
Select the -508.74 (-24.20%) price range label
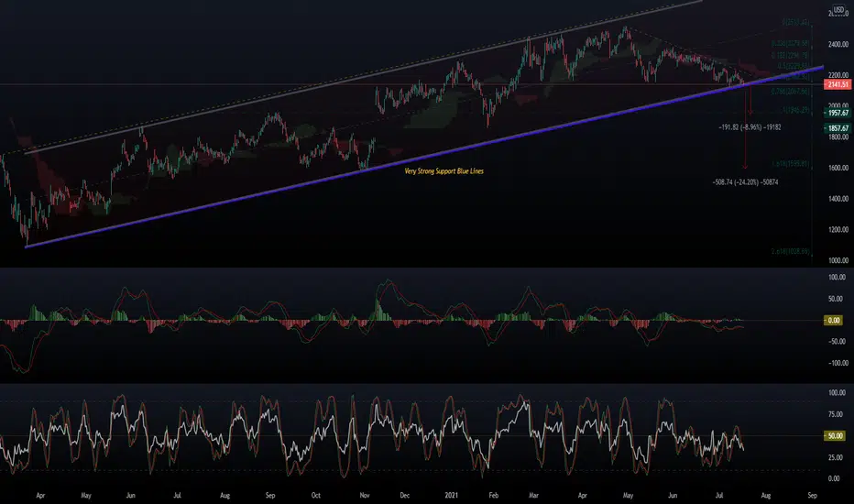pos(745,182)
